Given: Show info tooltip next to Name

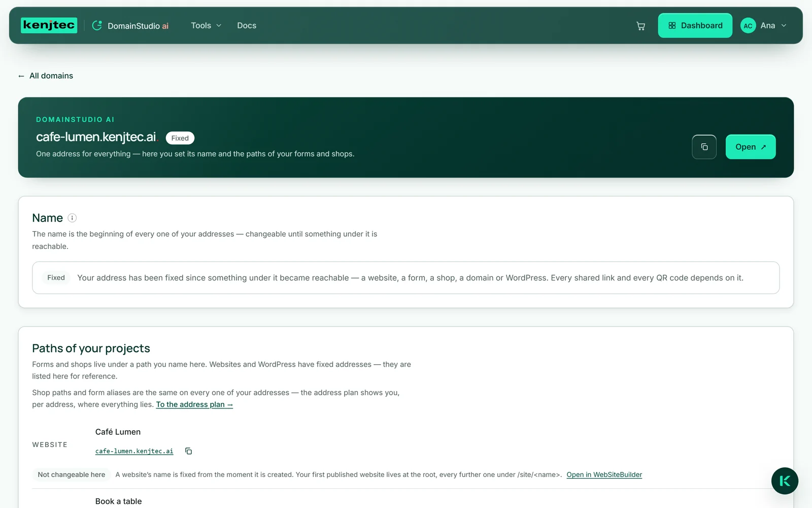Looking at the screenshot, I should click(x=72, y=218).
